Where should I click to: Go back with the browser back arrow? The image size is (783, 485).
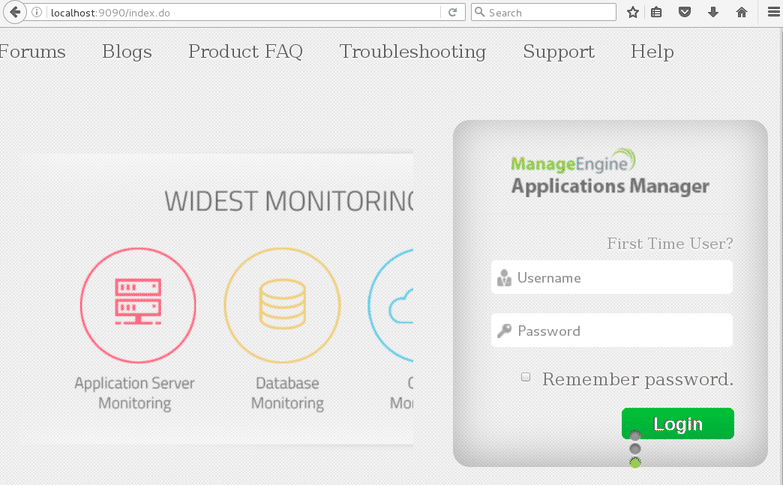(14, 12)
